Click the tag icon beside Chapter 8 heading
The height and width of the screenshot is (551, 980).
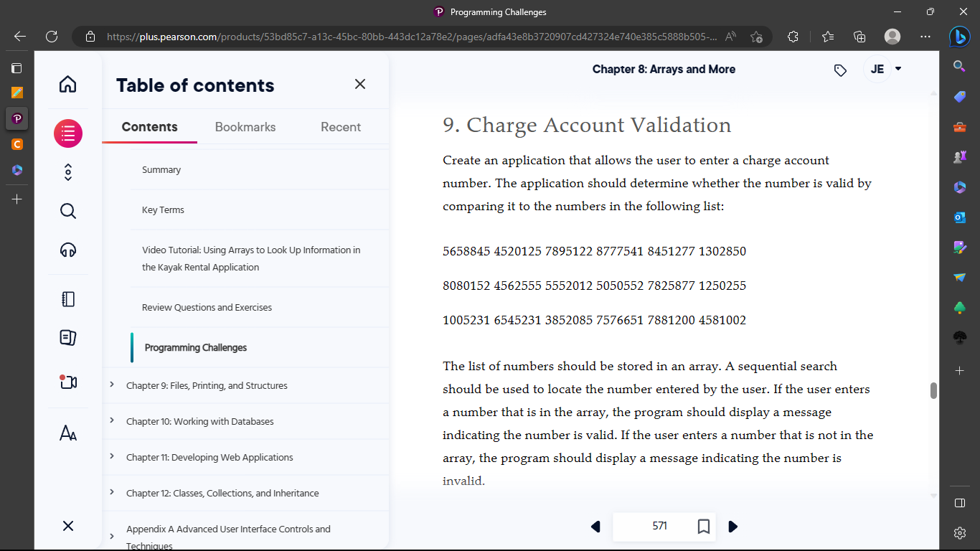pyautogui.click(x=840, y=69)
